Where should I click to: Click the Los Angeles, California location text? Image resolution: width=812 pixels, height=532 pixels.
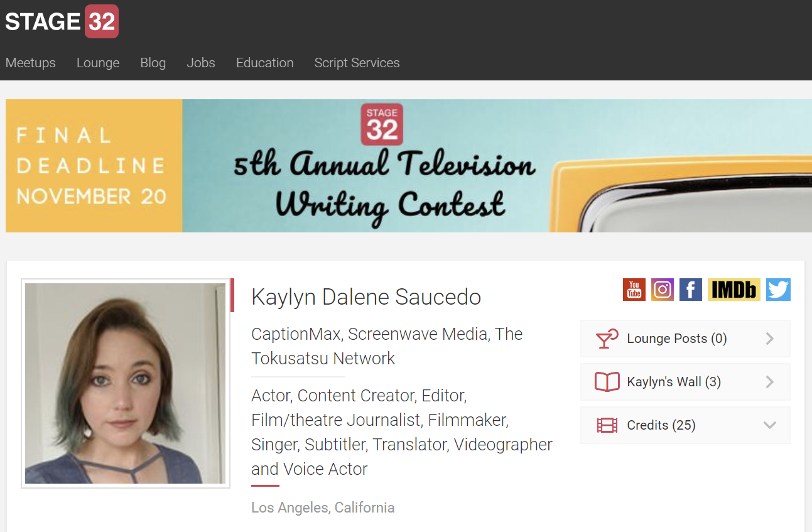[323, 508]
